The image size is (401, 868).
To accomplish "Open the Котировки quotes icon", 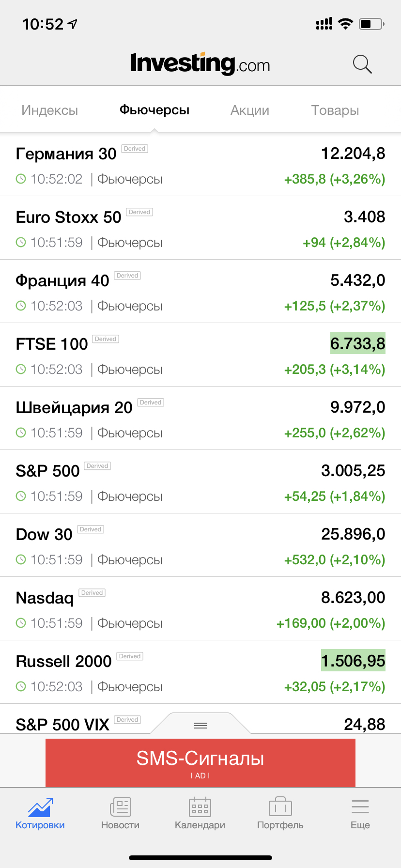I will click(40, 807).
